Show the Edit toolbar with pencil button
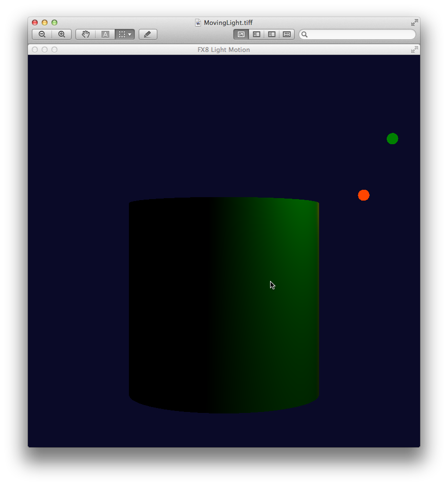Image resolution: width=448 pixels, height=486 pixels. pos(148,34)
